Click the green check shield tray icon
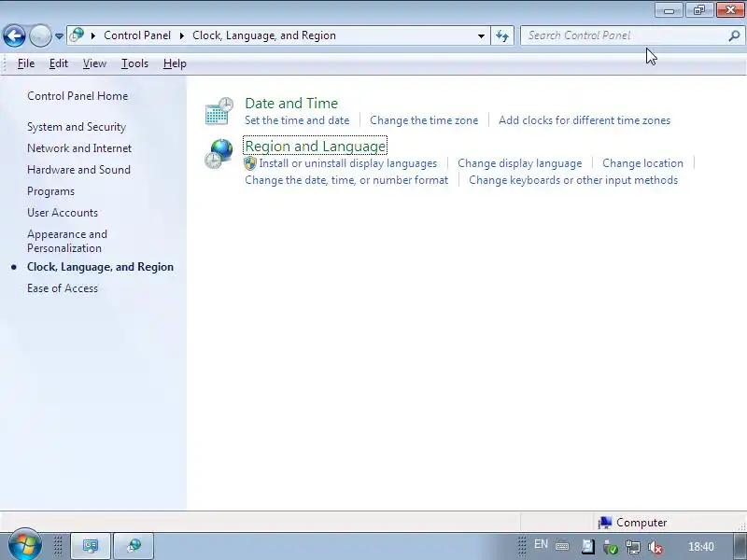Viewport: 747px width, 560px height. 611,547
